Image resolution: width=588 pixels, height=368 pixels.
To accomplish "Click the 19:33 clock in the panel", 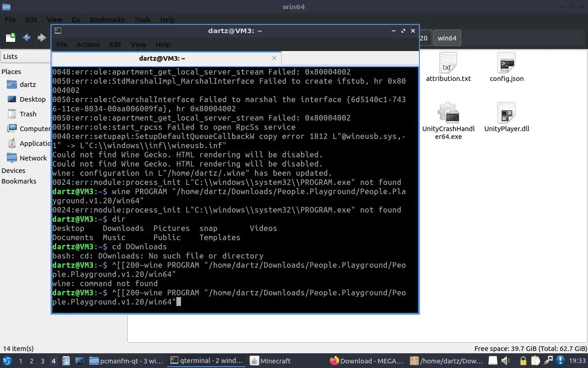I will [x=577, y=361].
